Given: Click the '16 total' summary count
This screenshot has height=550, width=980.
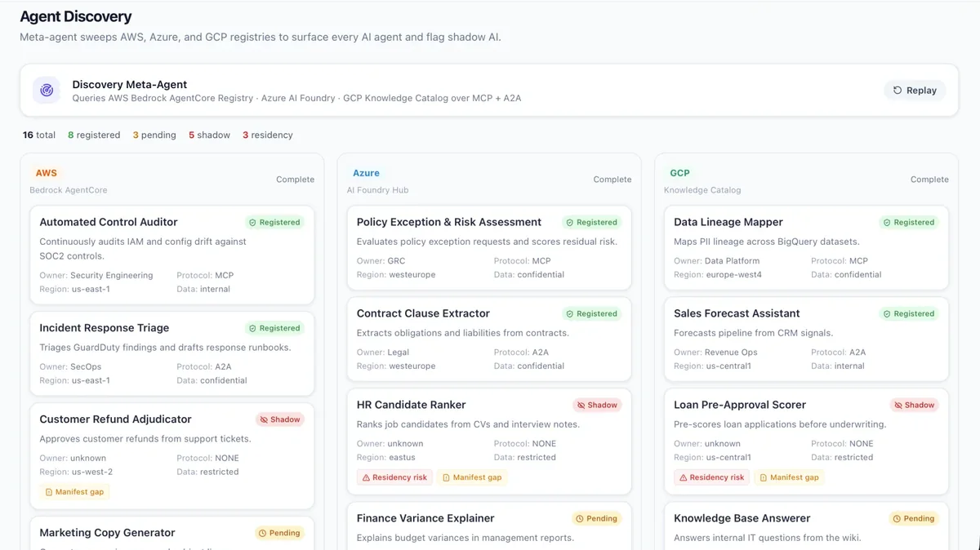Looking at the screenshot, I should click(x=39, y=135).
